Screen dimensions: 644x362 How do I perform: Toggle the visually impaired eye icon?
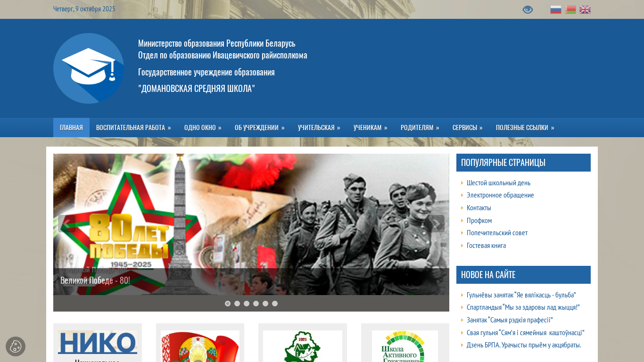tap(528, 9)
